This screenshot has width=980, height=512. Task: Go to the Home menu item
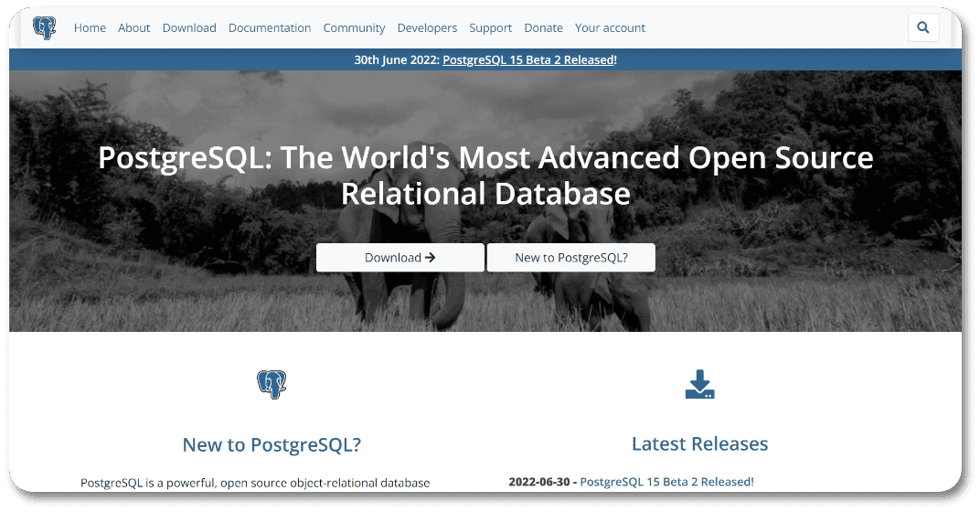point(90,28)
